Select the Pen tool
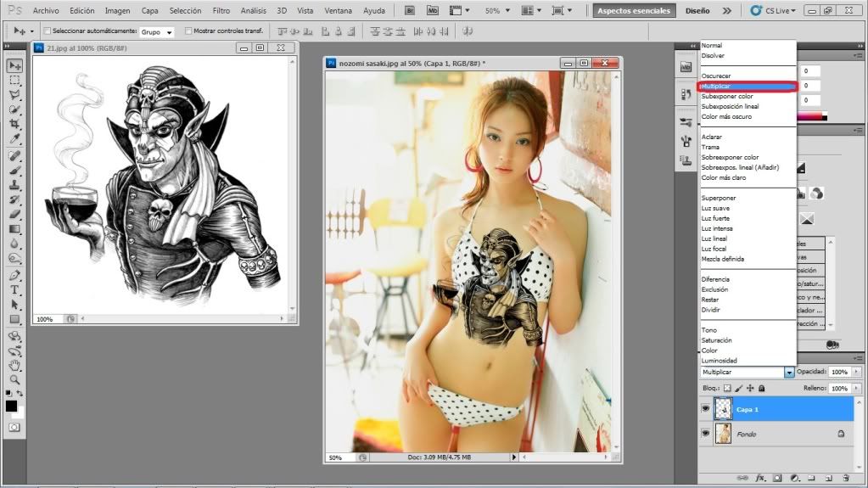The image size is (868, 488). pyautogui.click(x=15, y=275)
